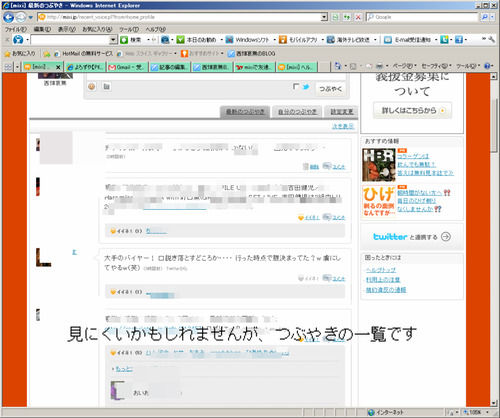Click the page scrollbar up arrow
The height and width of the screenshot is (418, 500).
pos(494,76)
